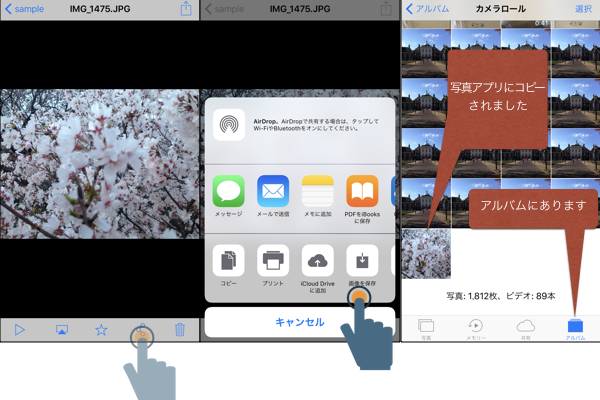
Task: Open cherry blossom thumbnail in camera roll
Action: pyautogui.click(x=426, y=253)
